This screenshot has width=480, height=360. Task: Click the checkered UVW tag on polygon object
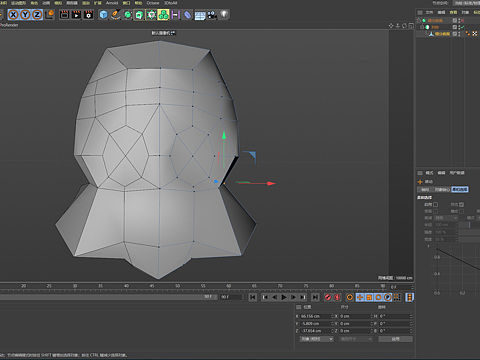tap(475, 34)
